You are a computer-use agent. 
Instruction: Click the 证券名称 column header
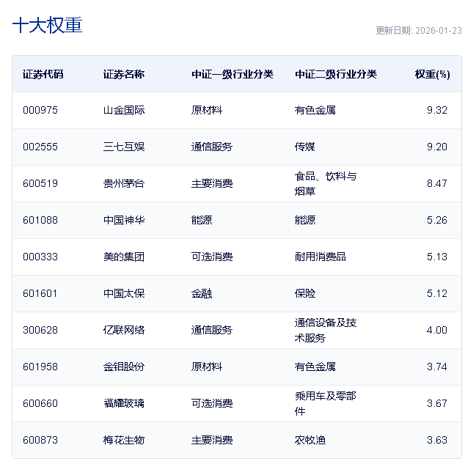[124, 74]
